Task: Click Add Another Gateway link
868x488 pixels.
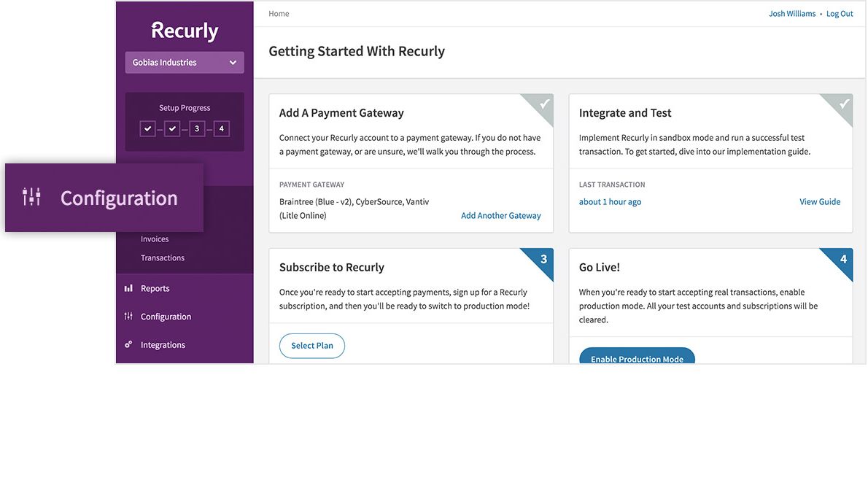Action: (501, 216)
